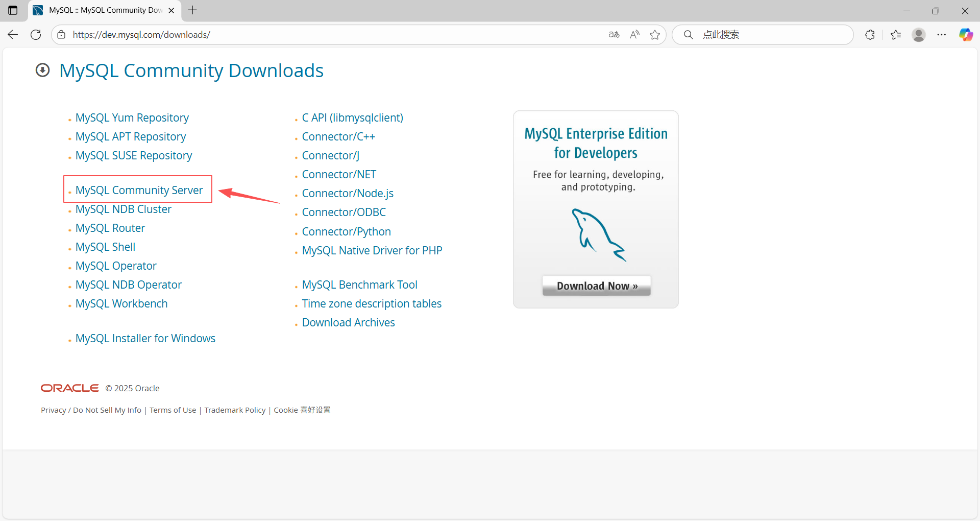Open MySQL NDB Cluster link
The image size is (980, 521).
[x=124, y=209]
